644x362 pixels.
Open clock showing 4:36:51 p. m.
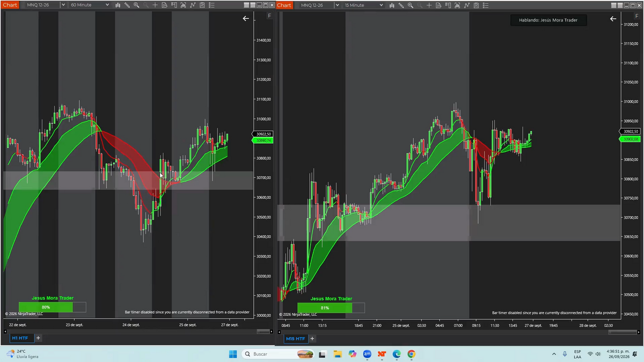tap(619, 354)
